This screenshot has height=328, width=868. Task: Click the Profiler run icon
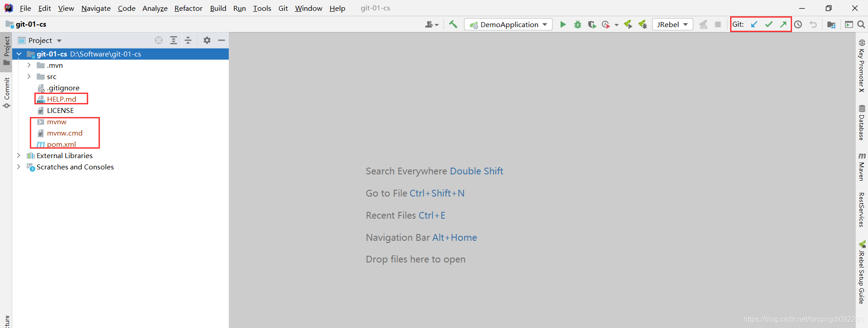[606, 24]
